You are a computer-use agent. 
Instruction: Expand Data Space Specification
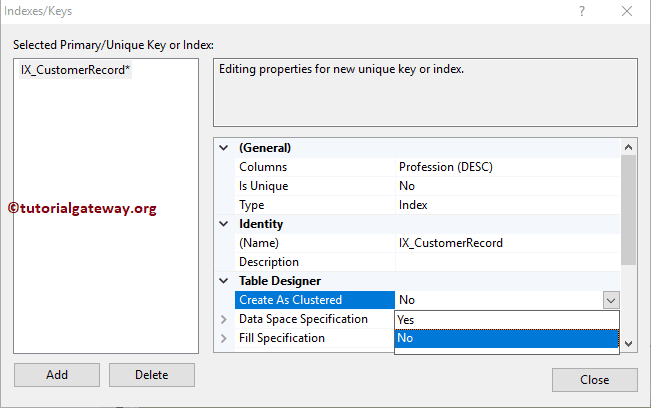coord(224,319)
